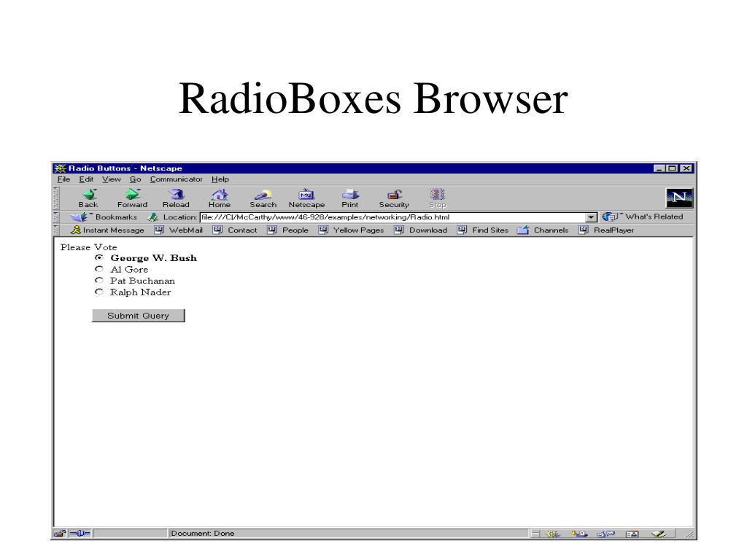This screenshot has width=747, height=560.
Task: Collapse the personal toolbar via its left handle
Action: 55,230
